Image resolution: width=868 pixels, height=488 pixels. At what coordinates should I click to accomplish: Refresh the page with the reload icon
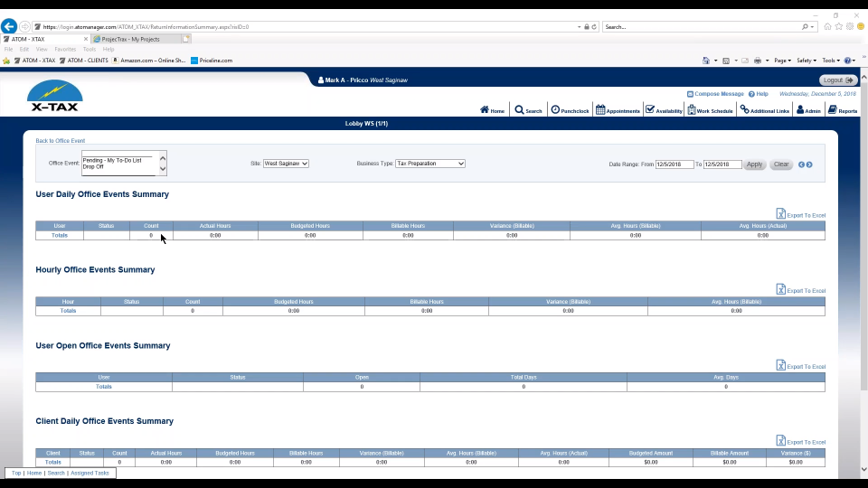(x=594, y=26)
